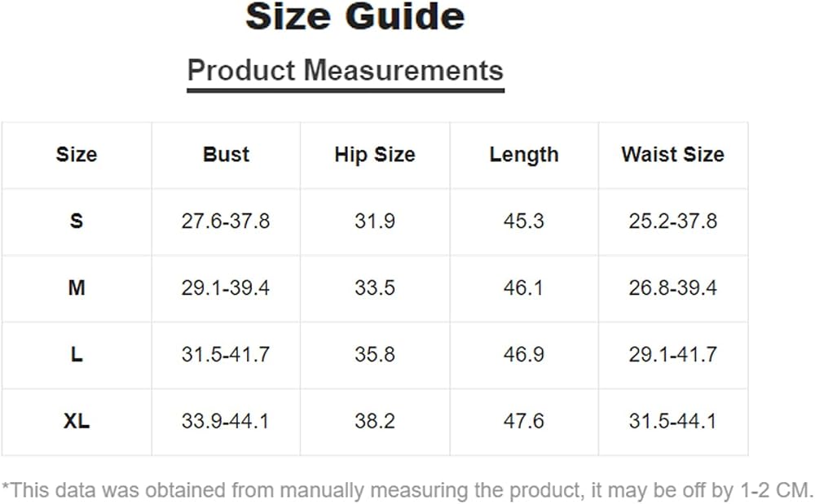Click the L size row label
The height and width of the screenshot is (504, 815).
coord(77,354)
